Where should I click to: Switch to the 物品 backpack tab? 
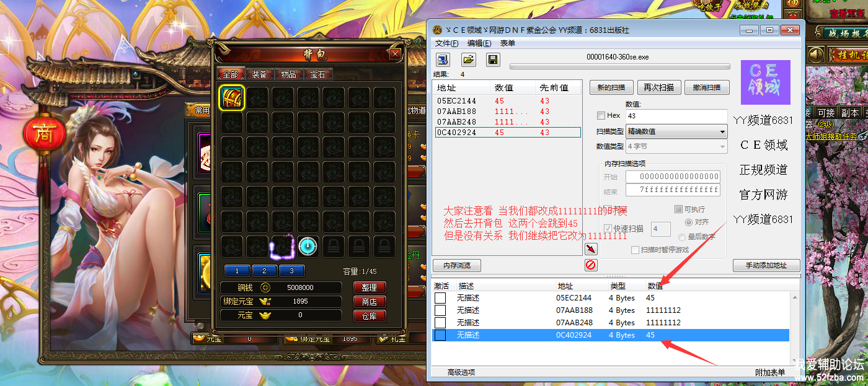pyautogui.click(x=288, y=74)
